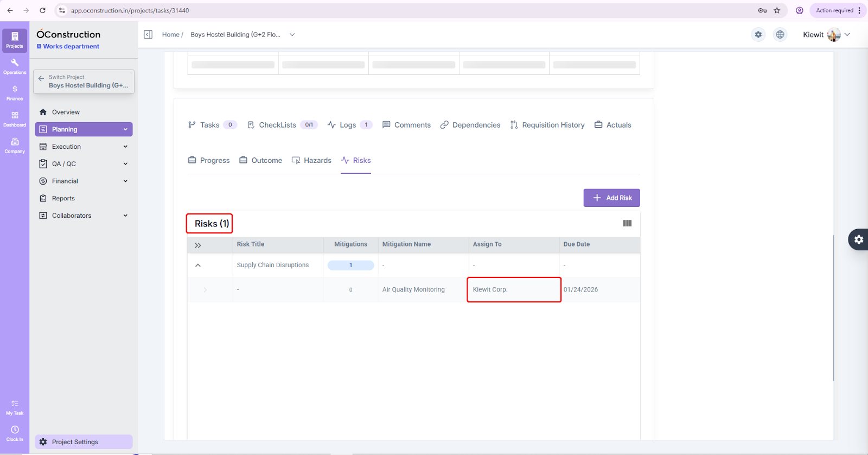Viewport: 868px width, 455px height.
Task: Click the globe language icon in header
Action: coord(780,35)
